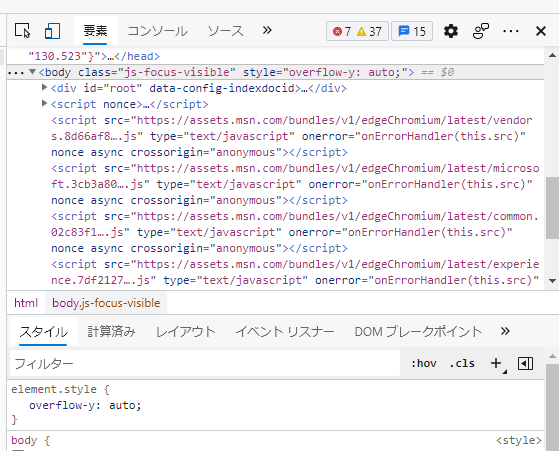This screenshot has width=559, height=451.
Task: Switch to the 計算済み tab
Action: point(111,332)
